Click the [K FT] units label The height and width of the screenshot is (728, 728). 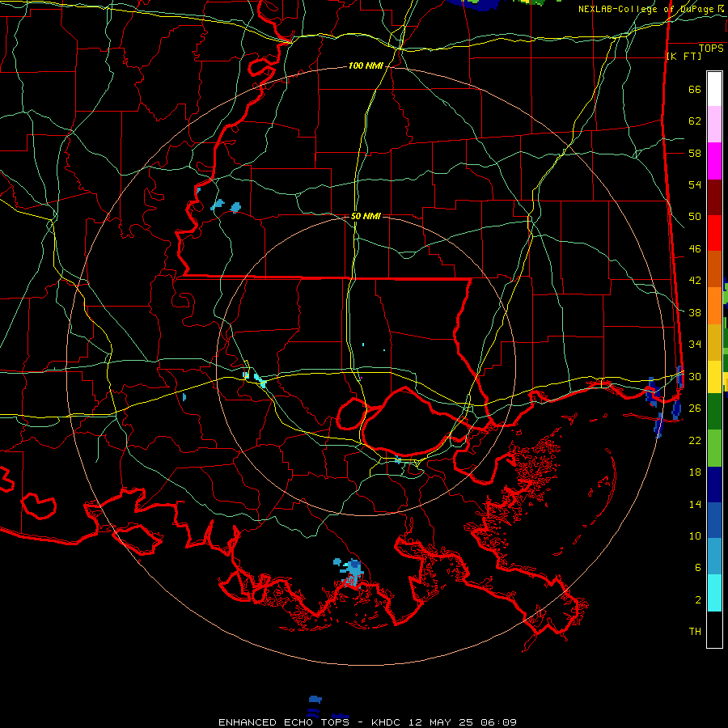(684, 56)
